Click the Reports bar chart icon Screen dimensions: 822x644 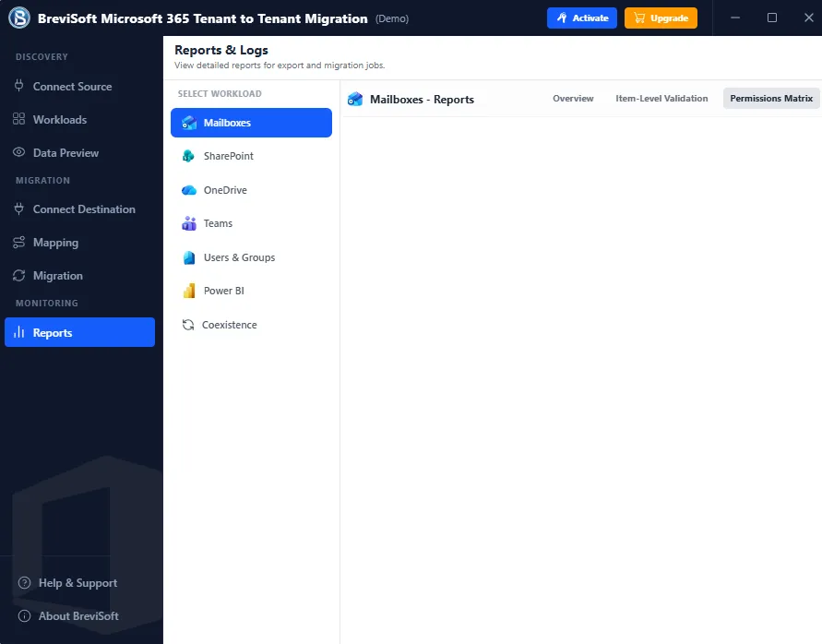pyautogui.click(x=18, y=332)
